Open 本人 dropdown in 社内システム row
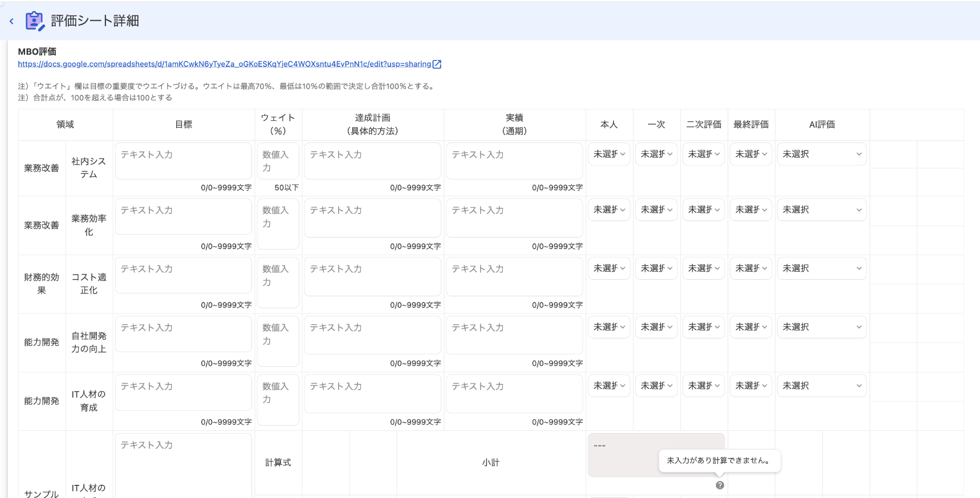 click(x=609, y=154)
